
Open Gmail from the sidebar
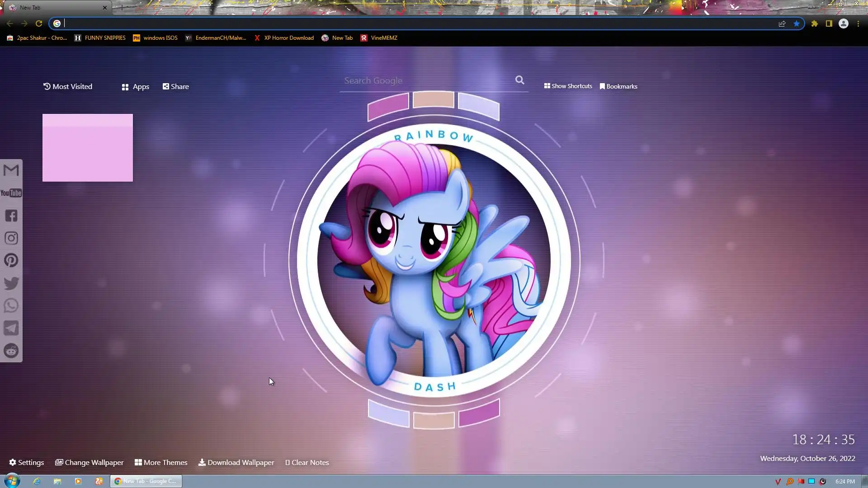[x=11, y=170]
